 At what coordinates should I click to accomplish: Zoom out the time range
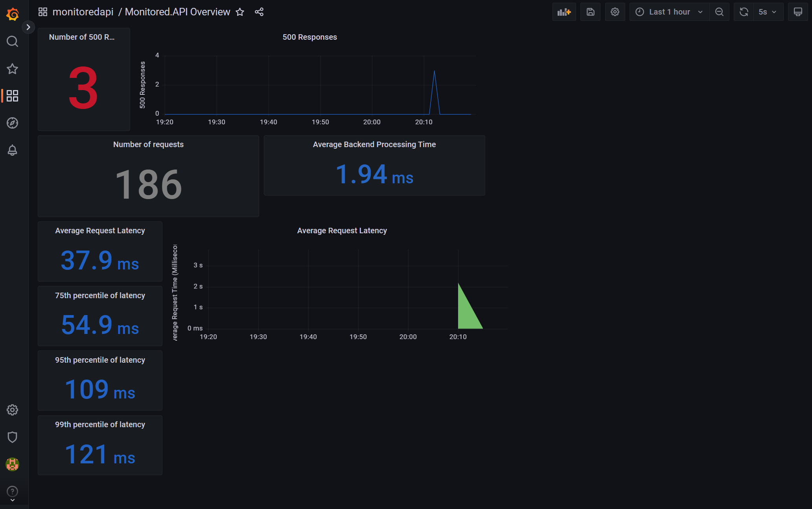point(719,12)
